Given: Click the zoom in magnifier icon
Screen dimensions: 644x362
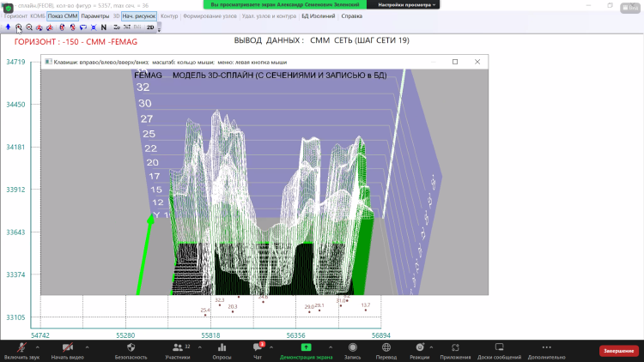Looking at the screenshot, I should tap(19, 27).
